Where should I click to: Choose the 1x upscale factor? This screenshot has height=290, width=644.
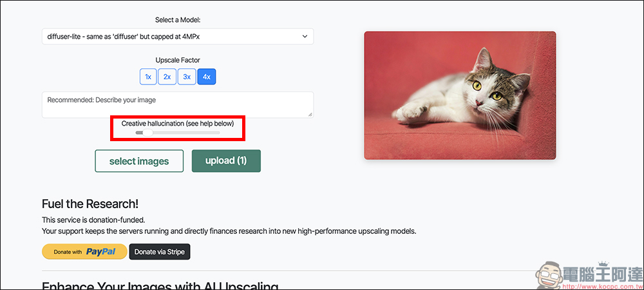click(x=148, y=77)
